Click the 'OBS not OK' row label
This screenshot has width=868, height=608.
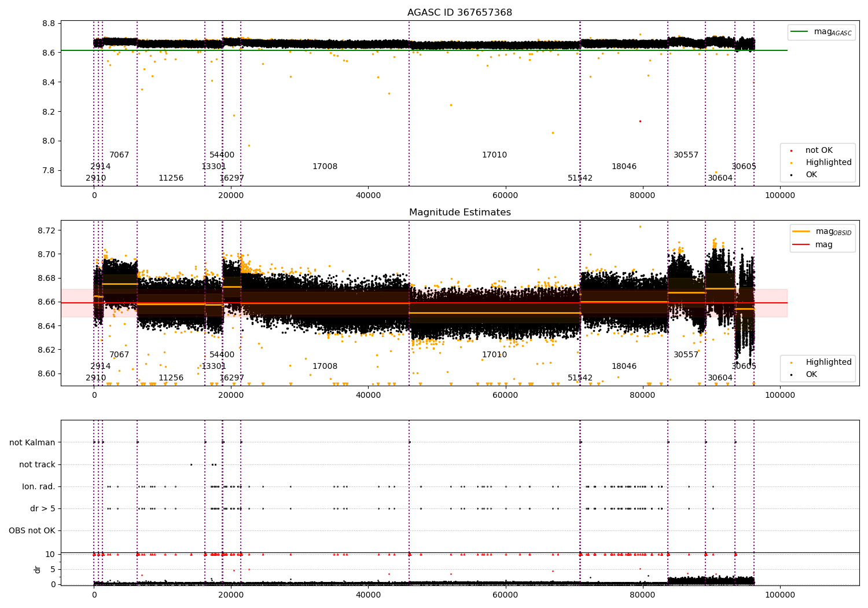coord(32,531)
